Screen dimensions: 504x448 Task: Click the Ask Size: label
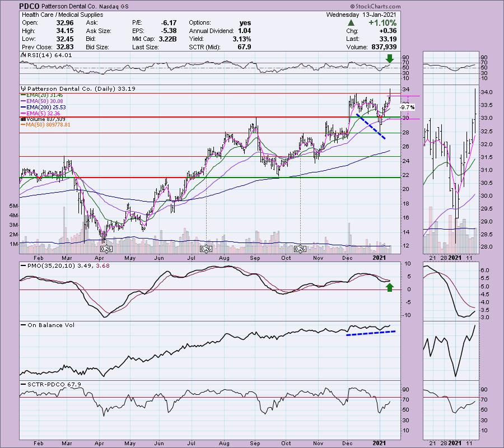pos(99,31)
